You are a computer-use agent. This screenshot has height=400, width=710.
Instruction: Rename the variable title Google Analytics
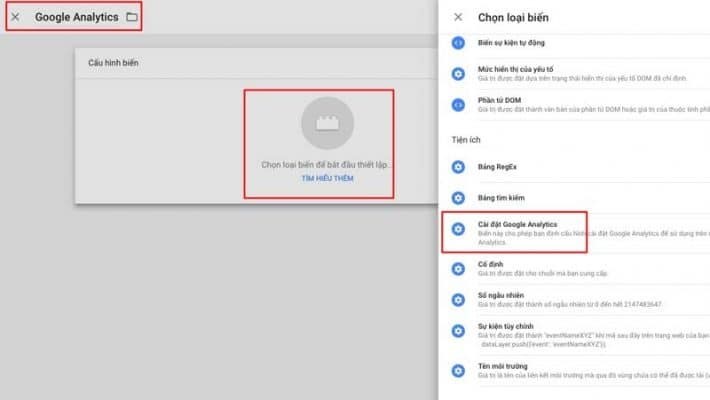click(x=77, y=17)
